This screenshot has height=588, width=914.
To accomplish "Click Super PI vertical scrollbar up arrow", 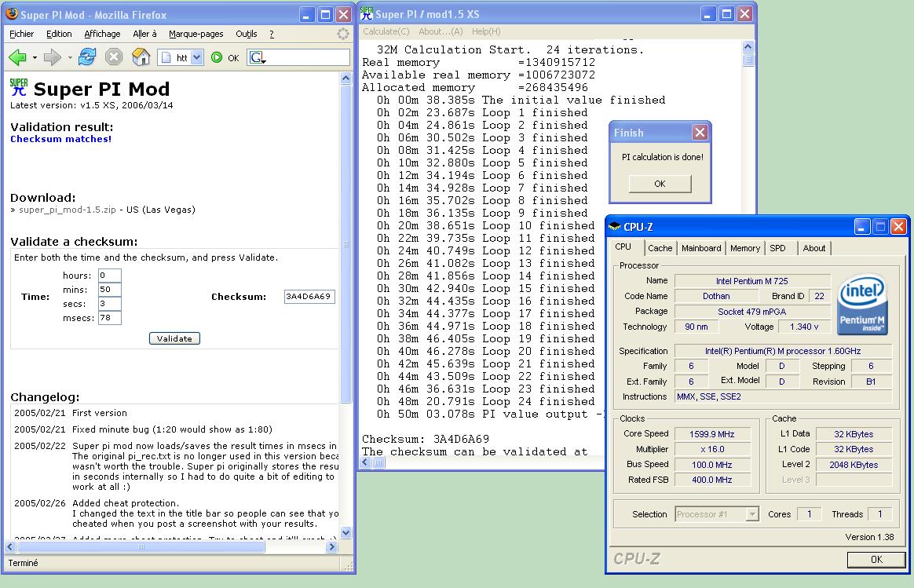I will click(x=748, y=46).
